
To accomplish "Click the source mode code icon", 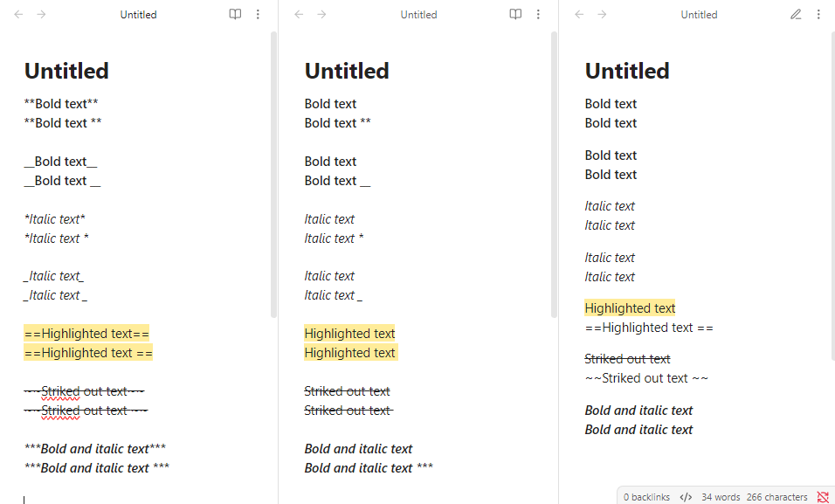I will [x=686, y=497].
